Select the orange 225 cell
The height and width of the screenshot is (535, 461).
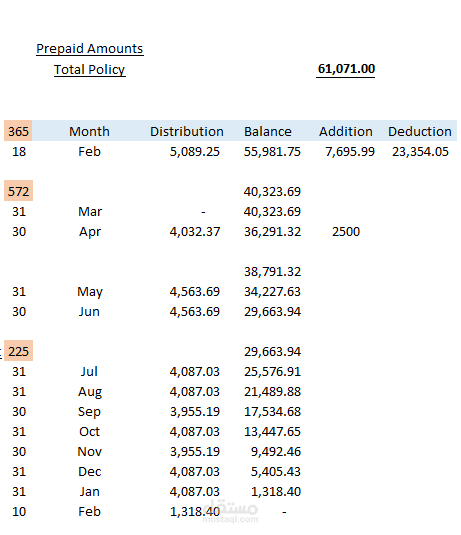[x=18, y=351]
